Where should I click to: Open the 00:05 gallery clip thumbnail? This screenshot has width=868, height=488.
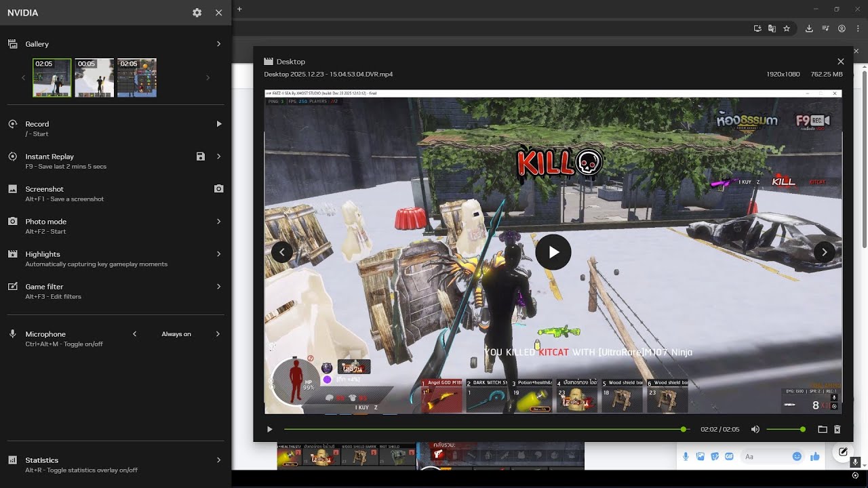click(x=94, y=77)
